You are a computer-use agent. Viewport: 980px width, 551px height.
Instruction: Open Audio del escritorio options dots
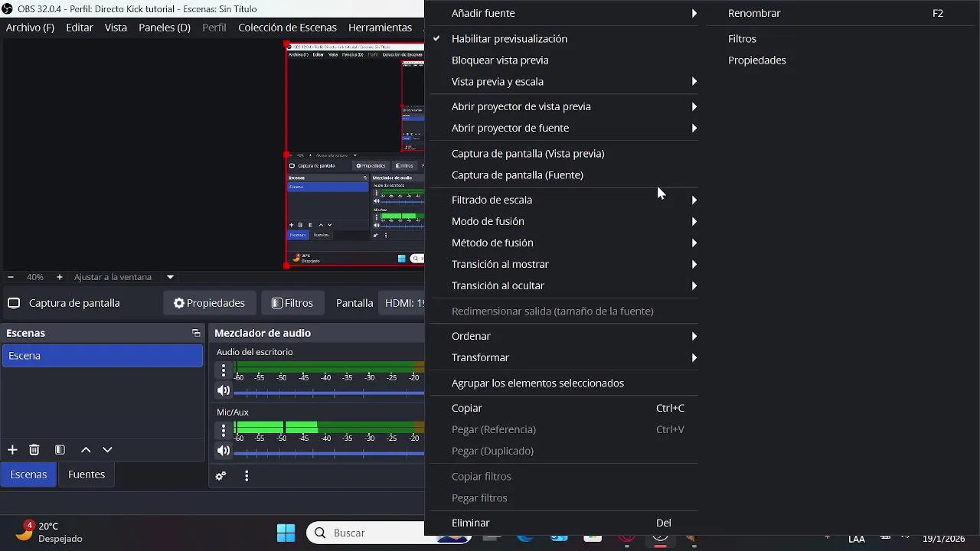224,370
